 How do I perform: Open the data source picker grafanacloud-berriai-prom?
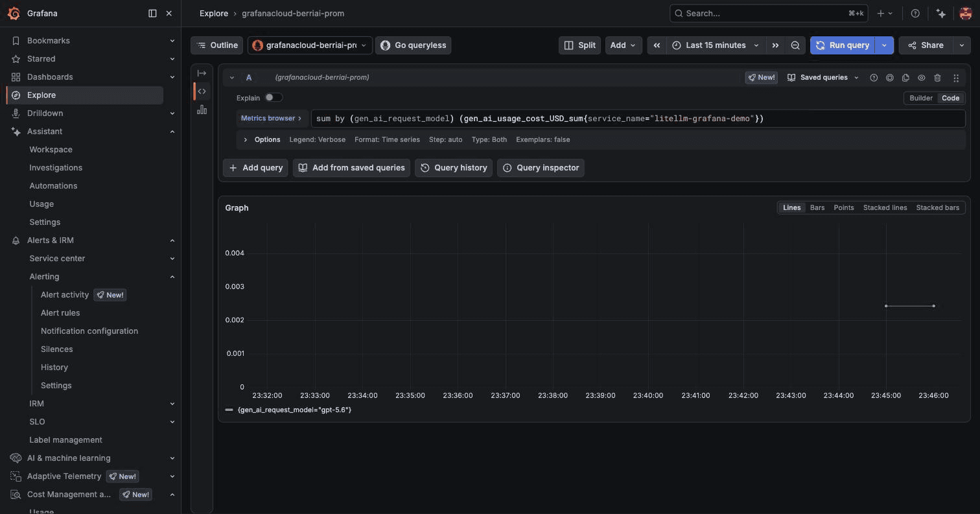pos(310,45)
